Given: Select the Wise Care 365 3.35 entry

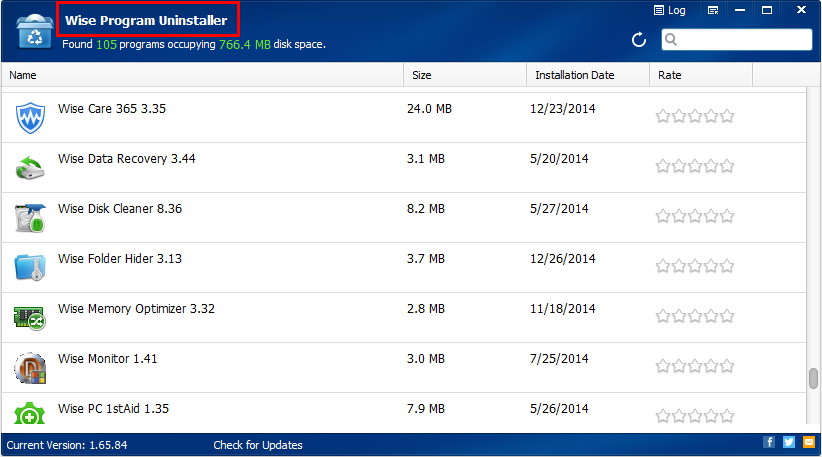Looking at the screenshot, I should point(404,117).
